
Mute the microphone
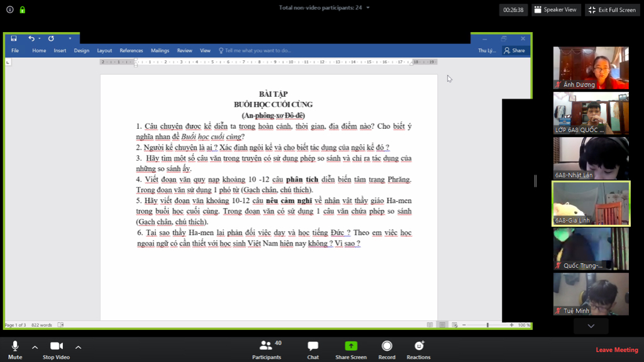point(15,349)
